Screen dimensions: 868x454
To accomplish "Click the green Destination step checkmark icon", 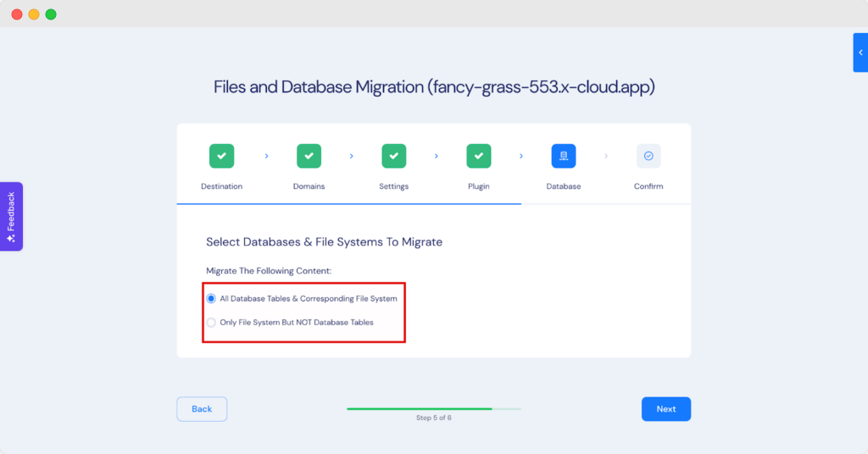I will pos(221,156).
